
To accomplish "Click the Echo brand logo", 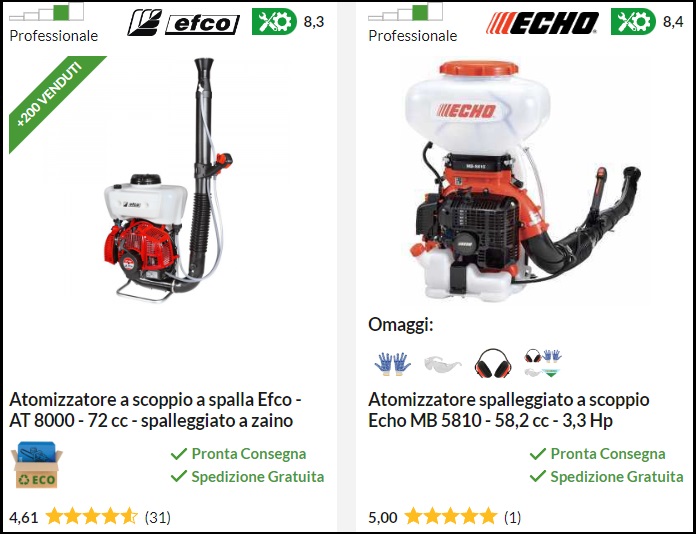I will 542,23.
